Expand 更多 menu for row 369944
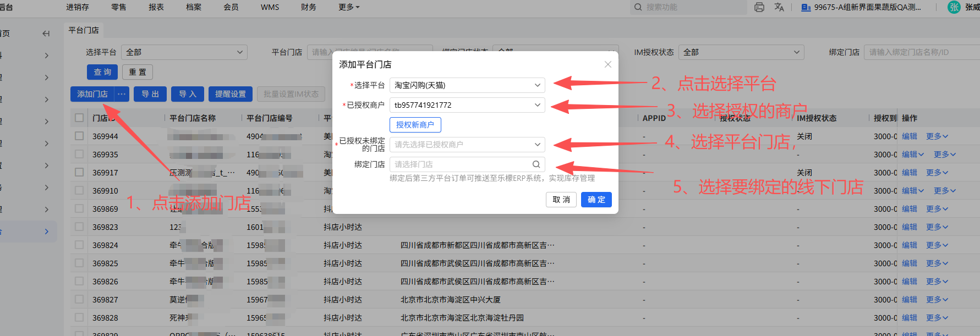Screen dimensions: 980x336 (937, 136)
